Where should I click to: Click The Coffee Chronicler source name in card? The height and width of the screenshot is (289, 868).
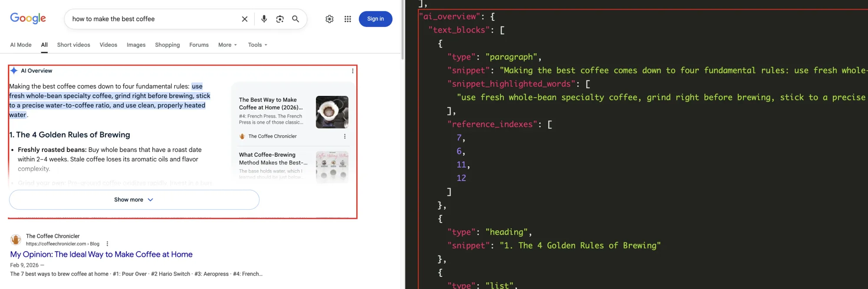(x=273, y=136)
